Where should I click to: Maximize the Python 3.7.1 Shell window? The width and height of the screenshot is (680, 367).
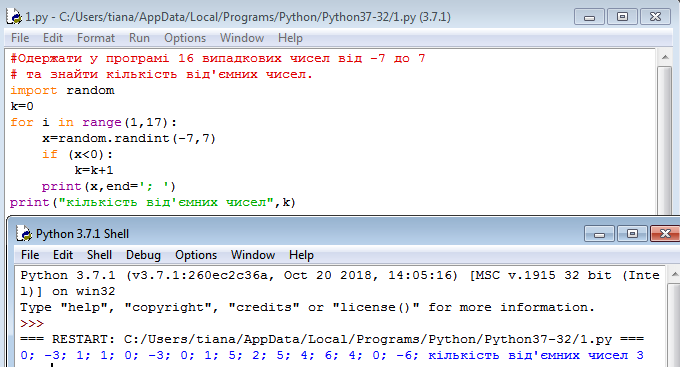point(632,234)
